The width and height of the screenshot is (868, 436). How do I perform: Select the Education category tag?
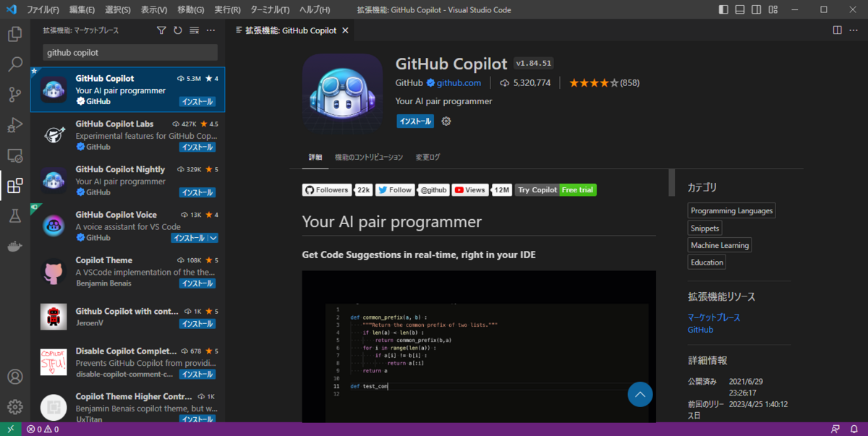coord(707,262)
